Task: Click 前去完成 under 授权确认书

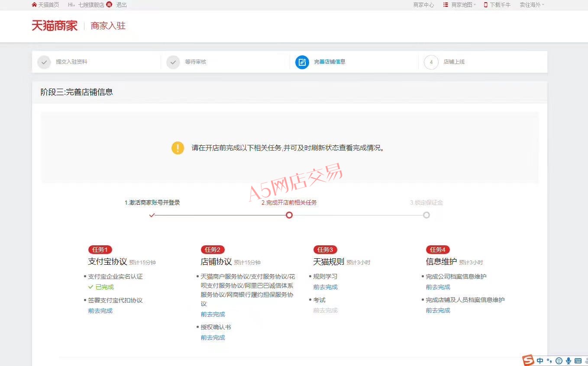Action: (x=213, y=337)
